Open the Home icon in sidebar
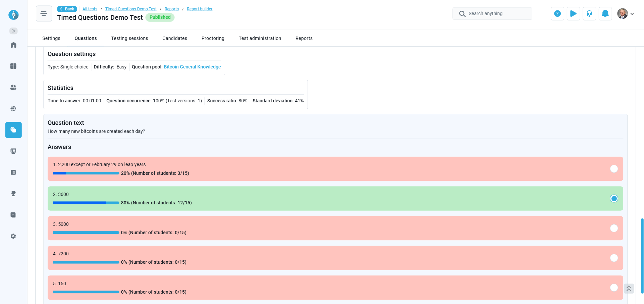Viewport: 644px width, 304px height. [13, 45]
